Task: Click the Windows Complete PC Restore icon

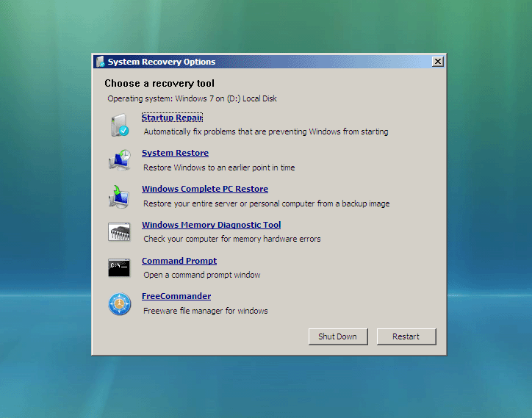Action: (x=119, y=196)
